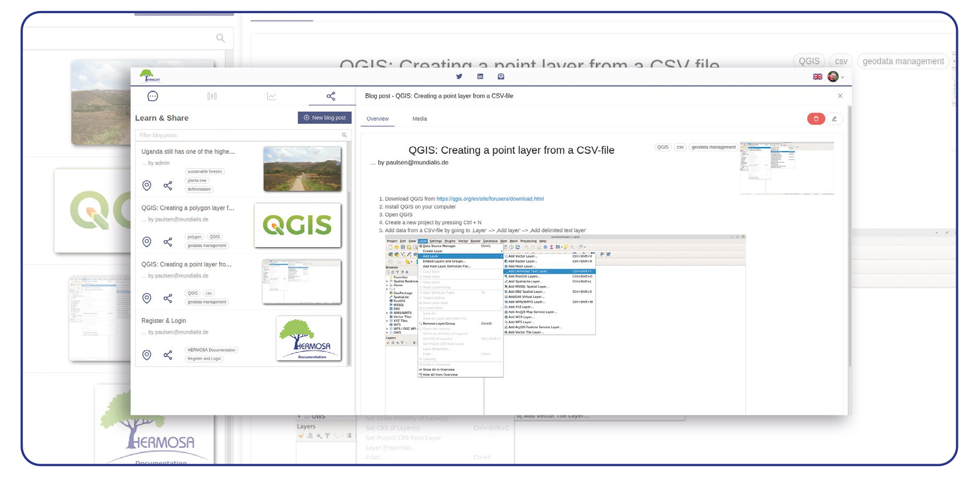Follow the qgis.org download link
The height and width of the screenshot is (481, 980).
tap(490, 199)
